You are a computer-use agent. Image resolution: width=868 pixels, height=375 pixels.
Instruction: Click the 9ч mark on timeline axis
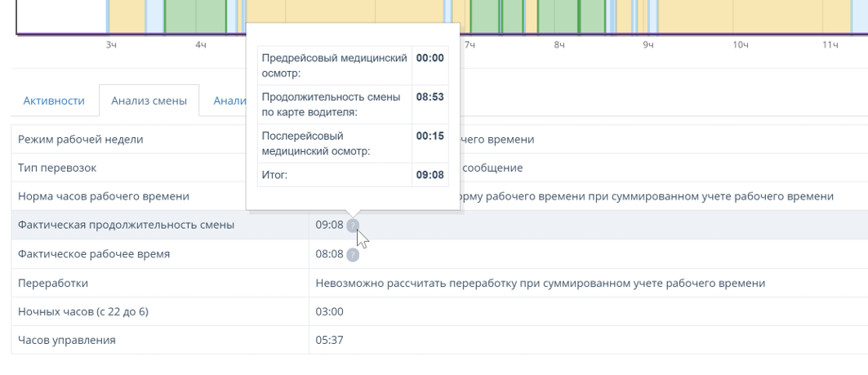point(648,44)
